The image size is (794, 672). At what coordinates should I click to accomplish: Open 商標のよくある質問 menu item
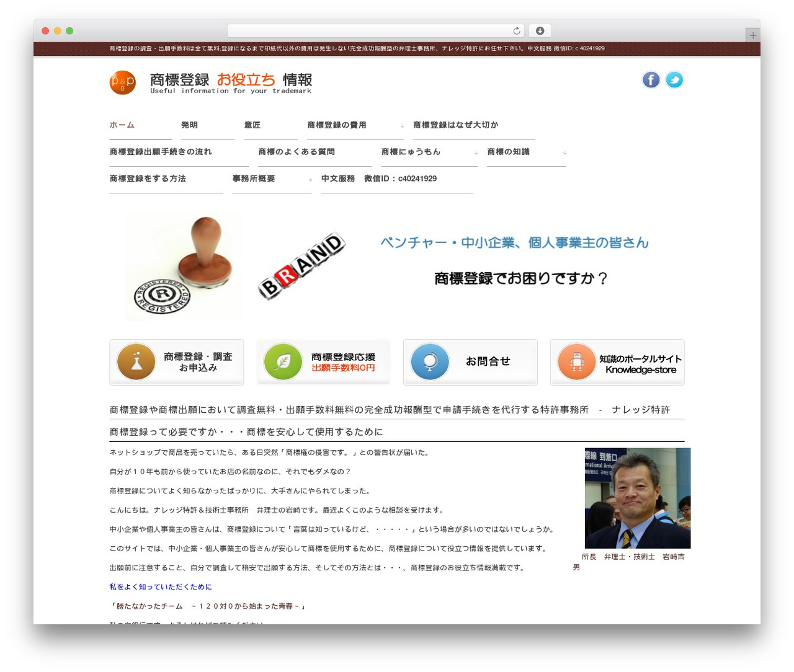[297, 152]
